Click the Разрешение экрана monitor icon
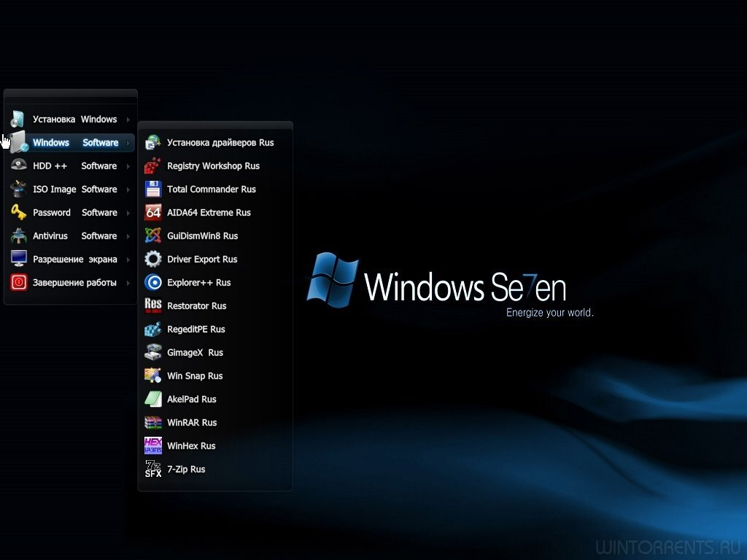The width and height of the screenshot is (747, 560). coord(18,259)
